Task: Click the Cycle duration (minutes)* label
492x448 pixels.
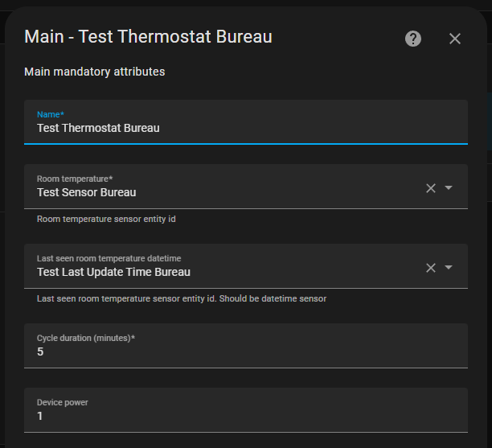Action: click(x=85, y=338)
